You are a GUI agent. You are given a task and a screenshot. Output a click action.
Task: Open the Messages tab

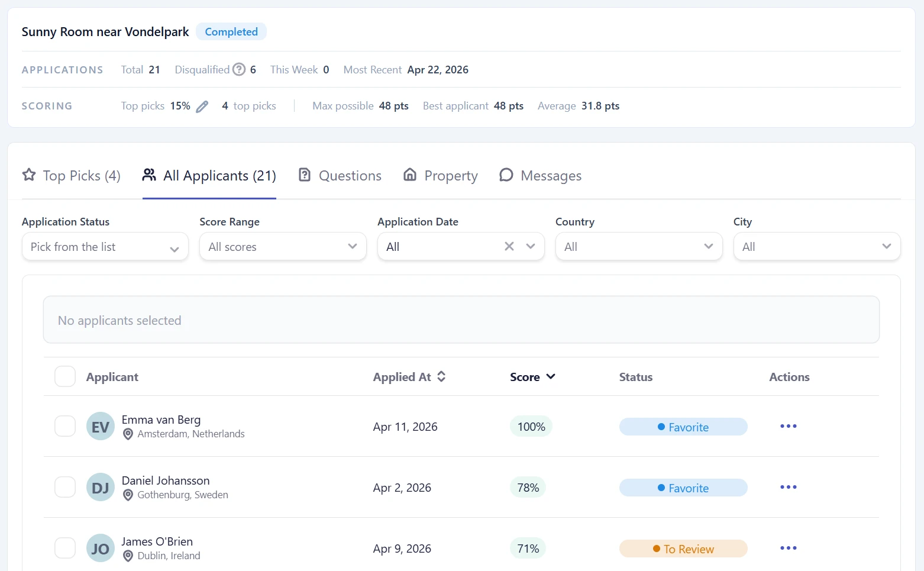pos(541,176)
